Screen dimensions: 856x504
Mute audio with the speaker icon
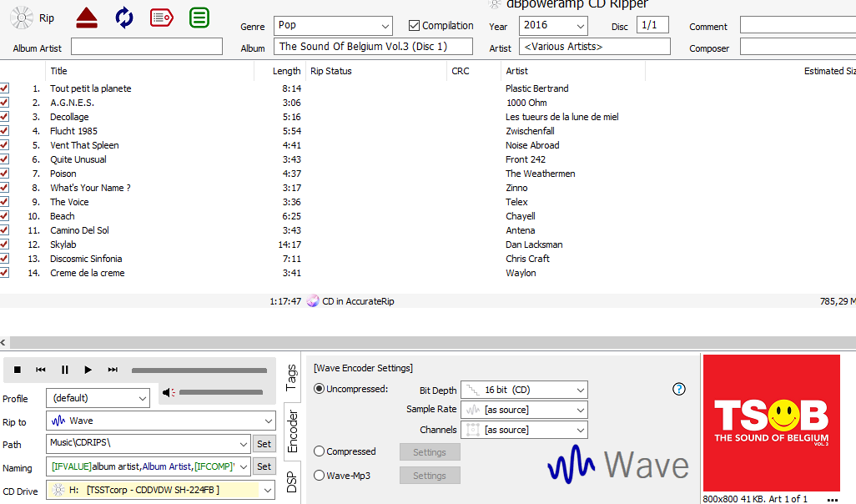coord(169,392)
